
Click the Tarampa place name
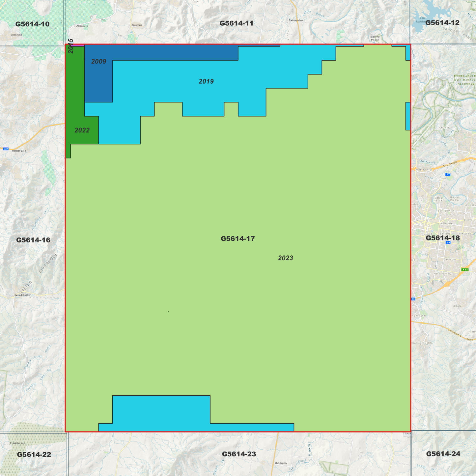(137, 25)
